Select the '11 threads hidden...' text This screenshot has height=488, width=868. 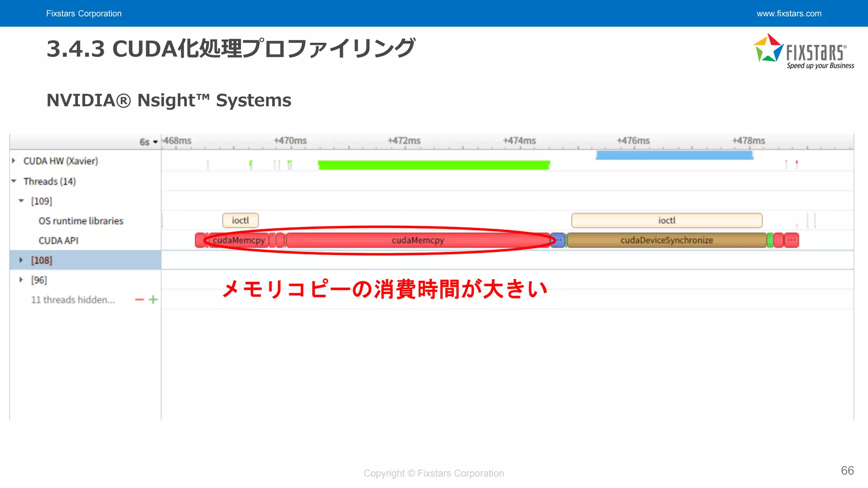[x=73, y=300]
